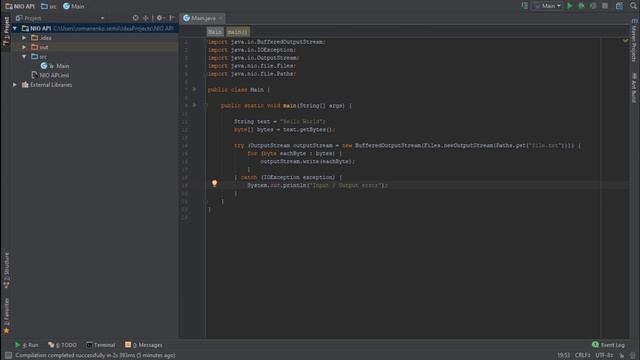Click Main in navigation bar

73,6
